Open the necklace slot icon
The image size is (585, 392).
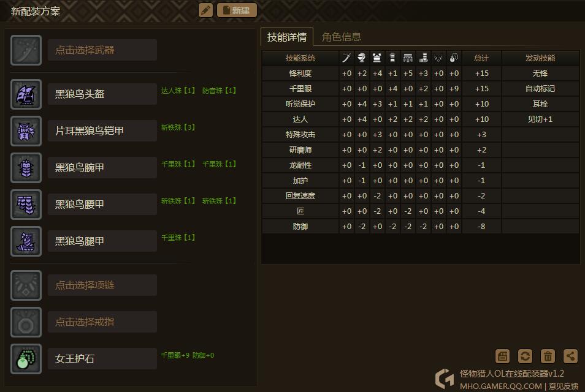click(x=26, y=285)
